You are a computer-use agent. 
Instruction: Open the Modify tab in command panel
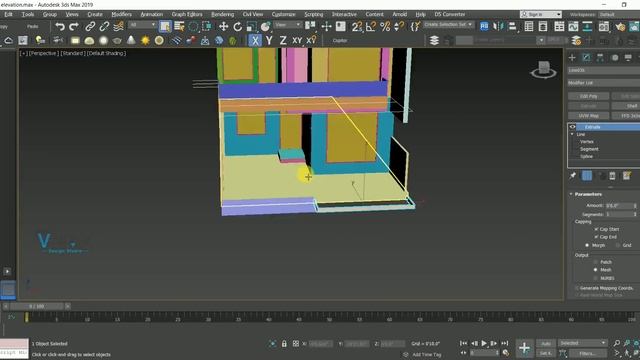[x=586, y=58]
